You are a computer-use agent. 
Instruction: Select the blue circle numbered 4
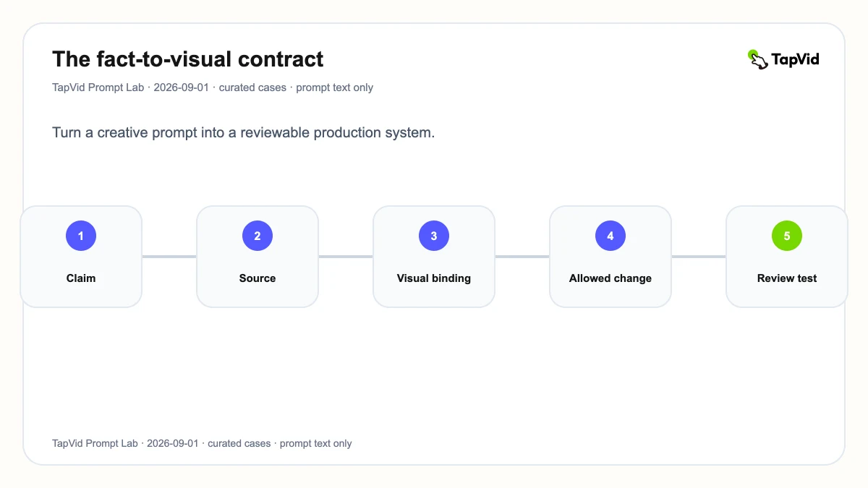[x=610, y=236]
